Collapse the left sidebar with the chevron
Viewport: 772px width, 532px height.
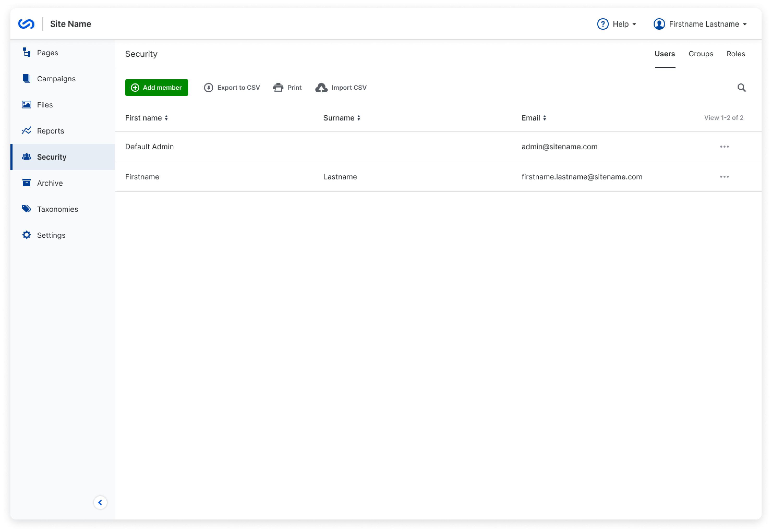coord(100,502)
